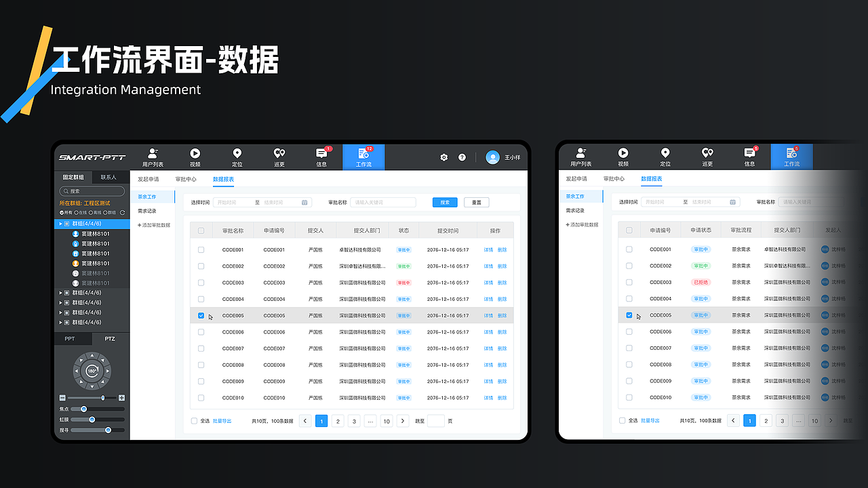Click the 巡更 patrol icon
The image size is (868, 488).
click(279, 157)
